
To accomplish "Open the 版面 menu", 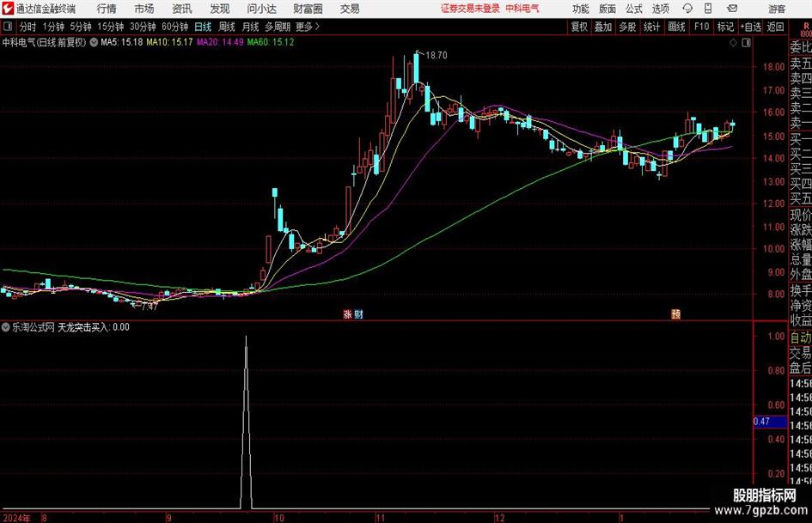I will coord(607,9).
